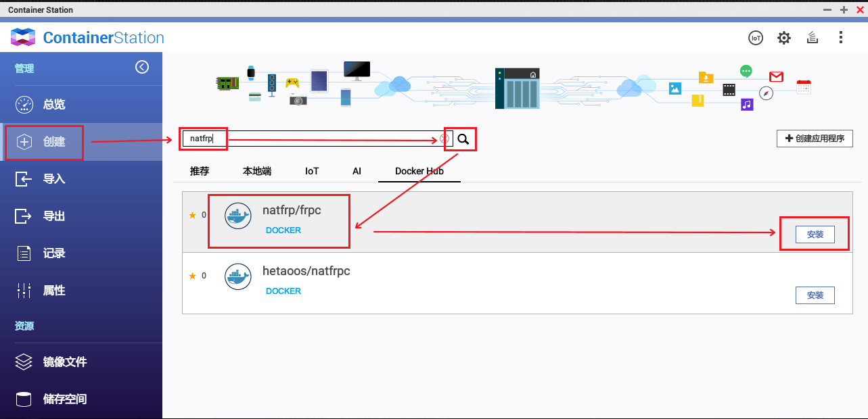Switch to the 推荐 tab
The width and height of the screenshot is (868, 419).
tap(200, 172)
